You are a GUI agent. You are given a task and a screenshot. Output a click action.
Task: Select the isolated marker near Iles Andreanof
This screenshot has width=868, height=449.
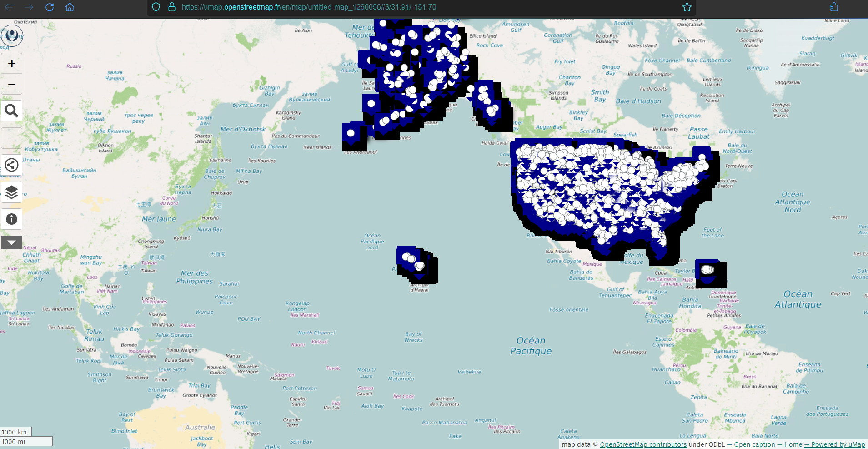351,133
